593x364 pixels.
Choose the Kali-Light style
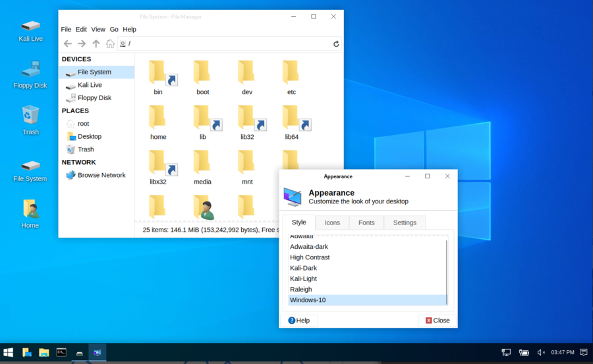coord(367,278)
